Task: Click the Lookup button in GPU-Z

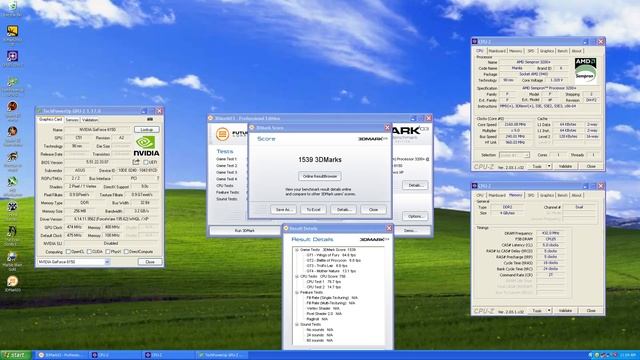Action: click(147, 129)
